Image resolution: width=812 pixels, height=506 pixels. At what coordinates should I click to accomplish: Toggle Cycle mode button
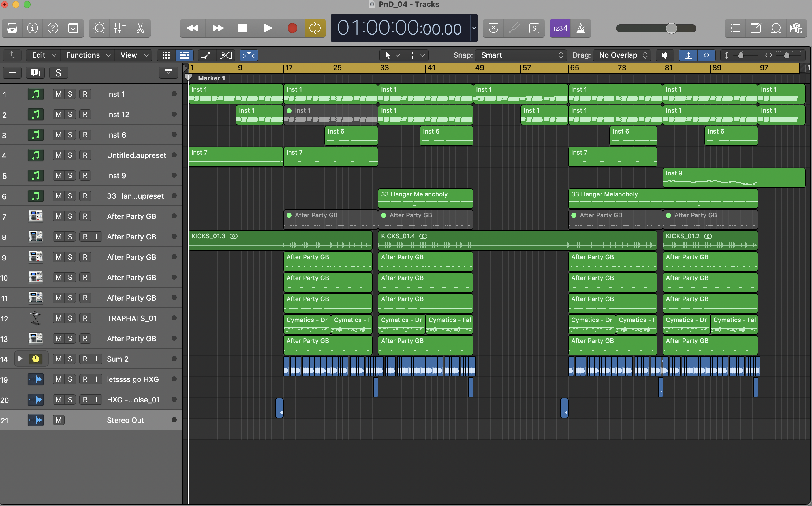[315, 28]
